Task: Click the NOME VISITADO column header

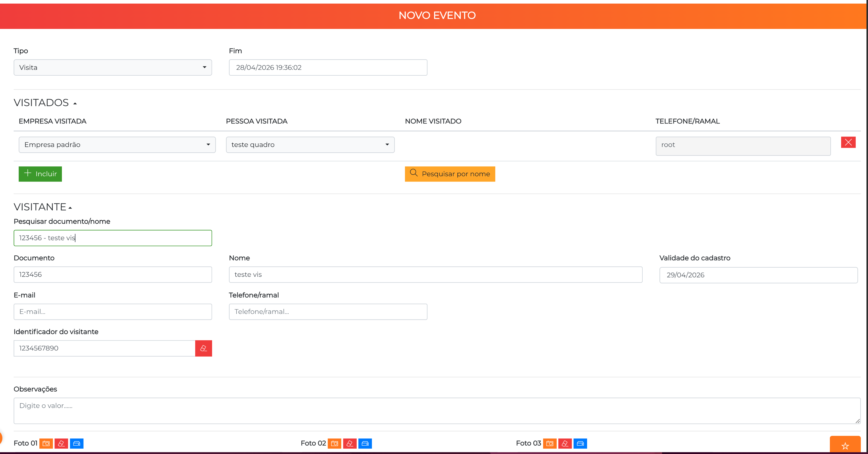Action: 433,121
